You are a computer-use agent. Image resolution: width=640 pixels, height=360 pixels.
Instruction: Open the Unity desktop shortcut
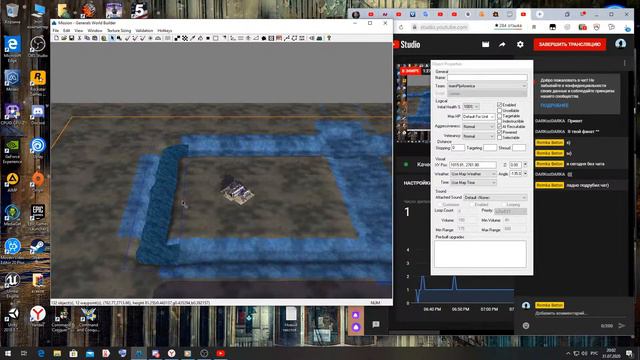point(12,318)
